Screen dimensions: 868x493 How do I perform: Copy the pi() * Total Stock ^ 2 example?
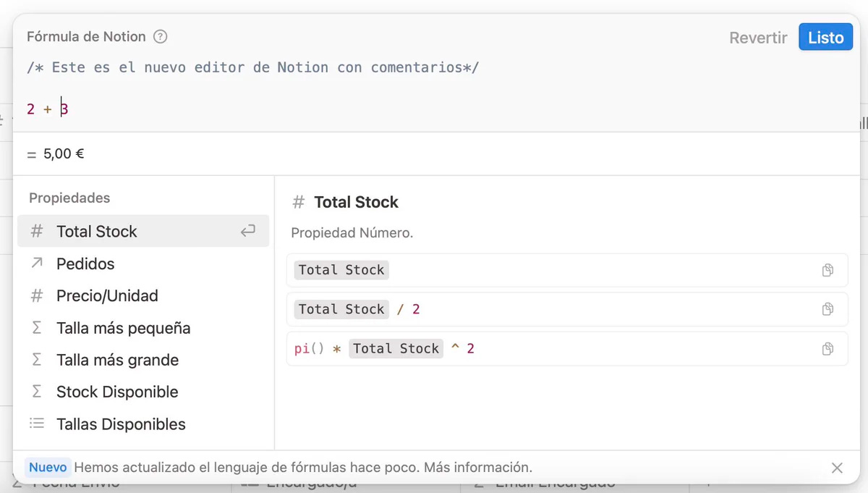click(827, 348)
